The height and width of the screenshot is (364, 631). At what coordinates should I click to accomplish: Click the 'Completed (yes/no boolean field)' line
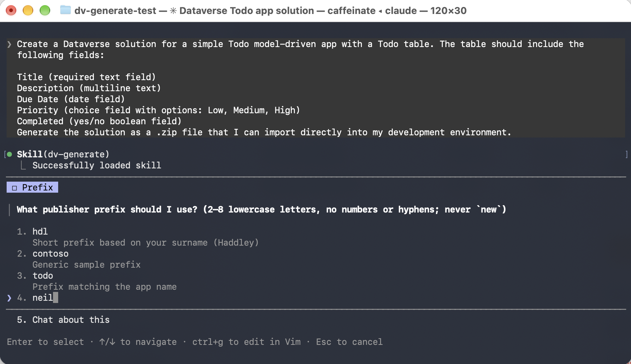(99, 121)
